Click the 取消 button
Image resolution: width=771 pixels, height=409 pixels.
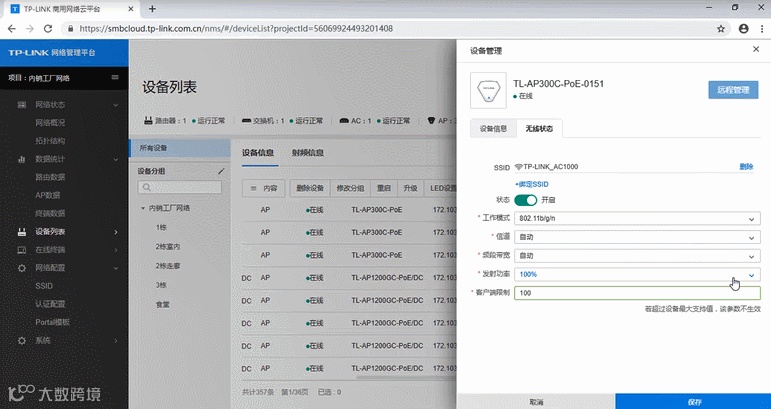[536, 402]
